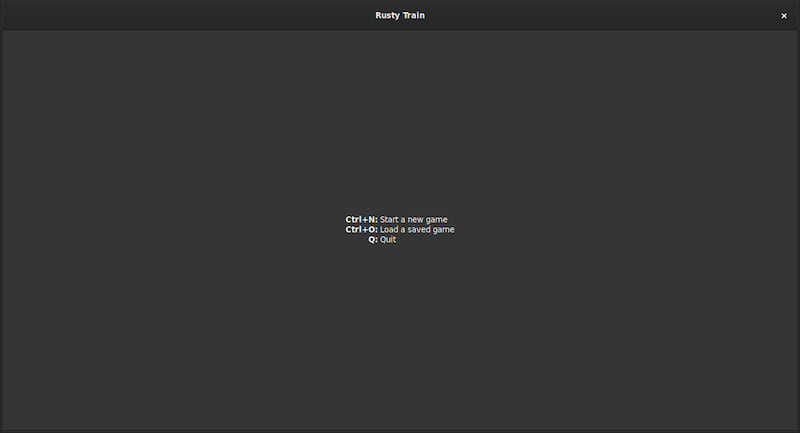Click the 'Quit' option text
The width and height of the screenshot is (800, 433).
(388, 239)
